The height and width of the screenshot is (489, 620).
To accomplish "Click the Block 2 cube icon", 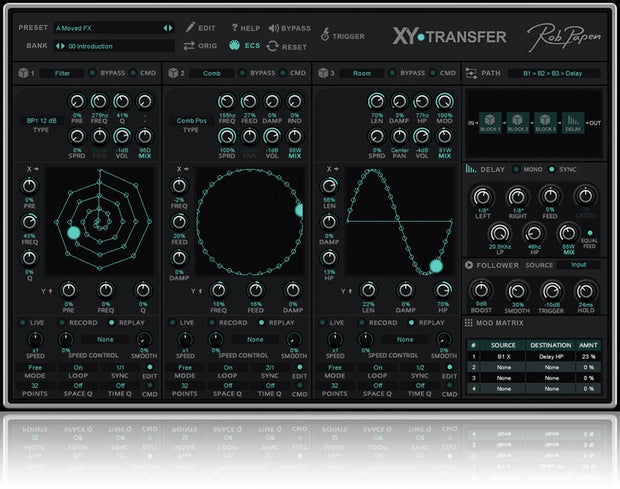I will pyautogui.click(x=173, y=73).
